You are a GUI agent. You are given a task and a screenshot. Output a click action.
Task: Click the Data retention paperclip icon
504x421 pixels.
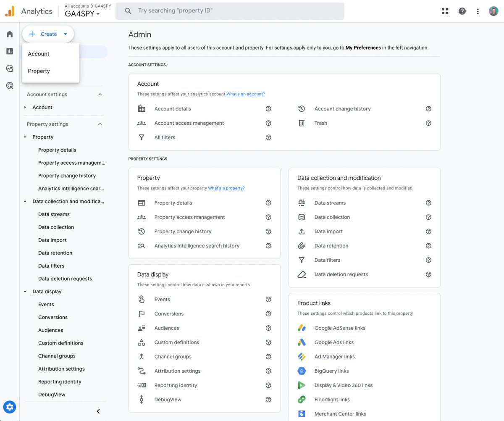pos(302,246)
